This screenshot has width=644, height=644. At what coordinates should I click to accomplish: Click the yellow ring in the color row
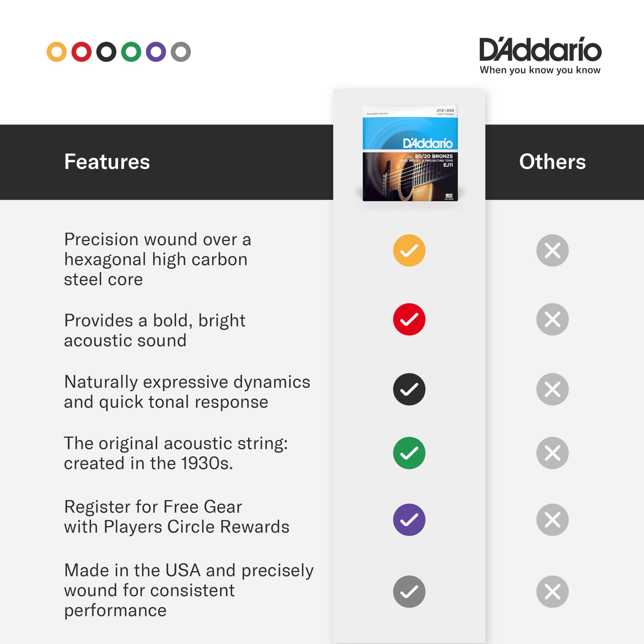[57, 52]
